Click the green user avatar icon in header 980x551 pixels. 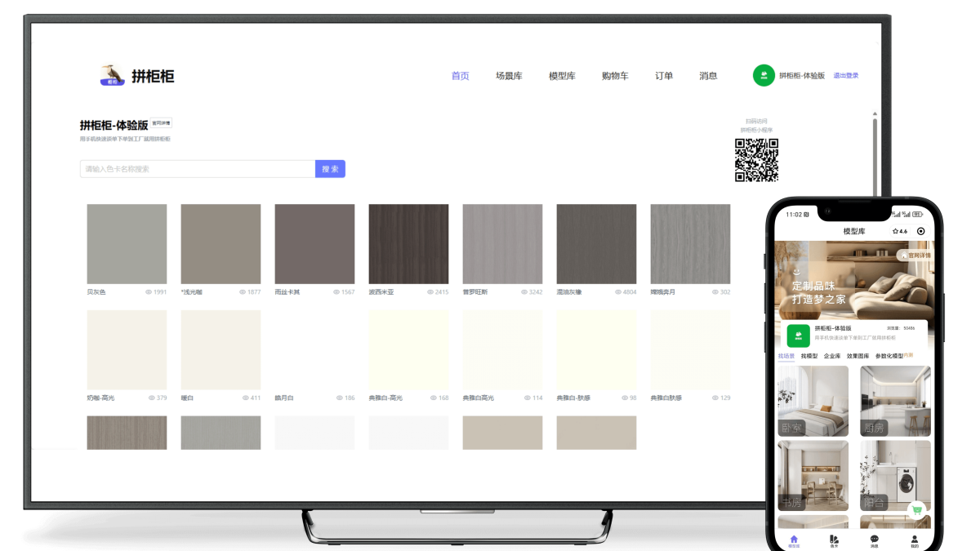[764, 75]
